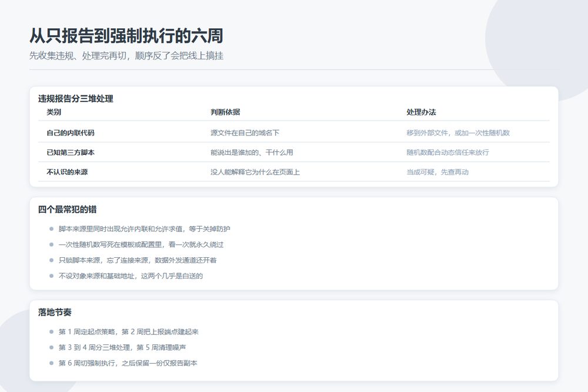Select table cell 已知第三方脚本

71,152
